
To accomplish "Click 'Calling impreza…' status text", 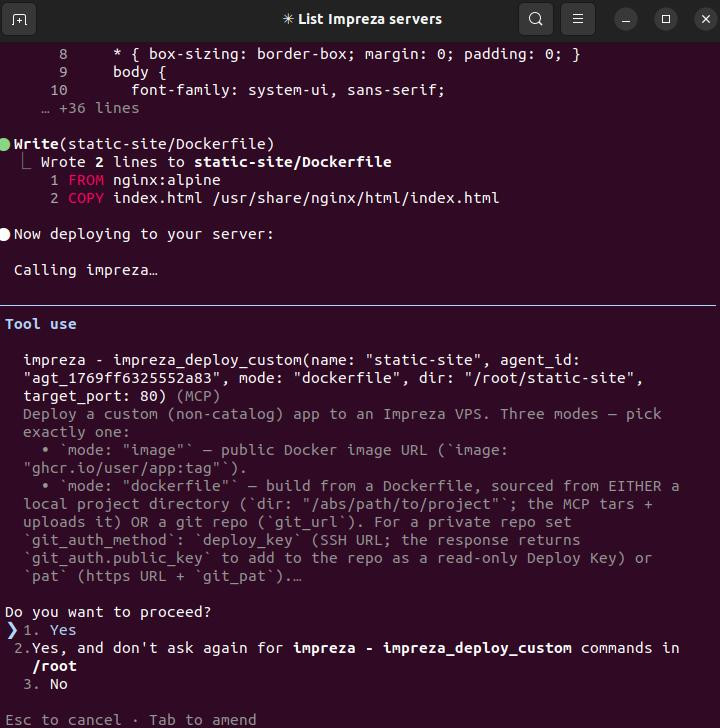I will point(86,270).
